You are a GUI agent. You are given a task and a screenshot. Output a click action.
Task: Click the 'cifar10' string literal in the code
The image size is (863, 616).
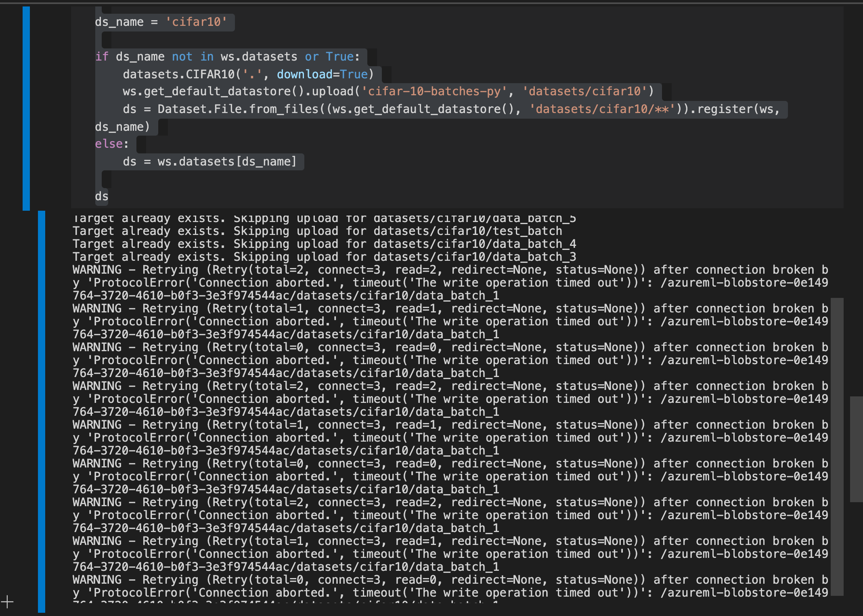pos(197,22)
